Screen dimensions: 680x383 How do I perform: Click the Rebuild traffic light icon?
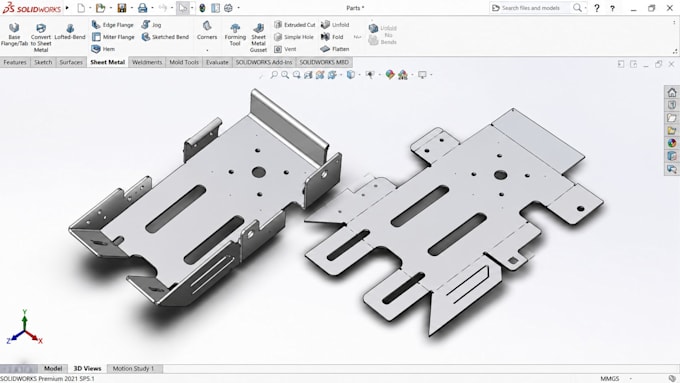pyautogui.click(x=203, y=8)
